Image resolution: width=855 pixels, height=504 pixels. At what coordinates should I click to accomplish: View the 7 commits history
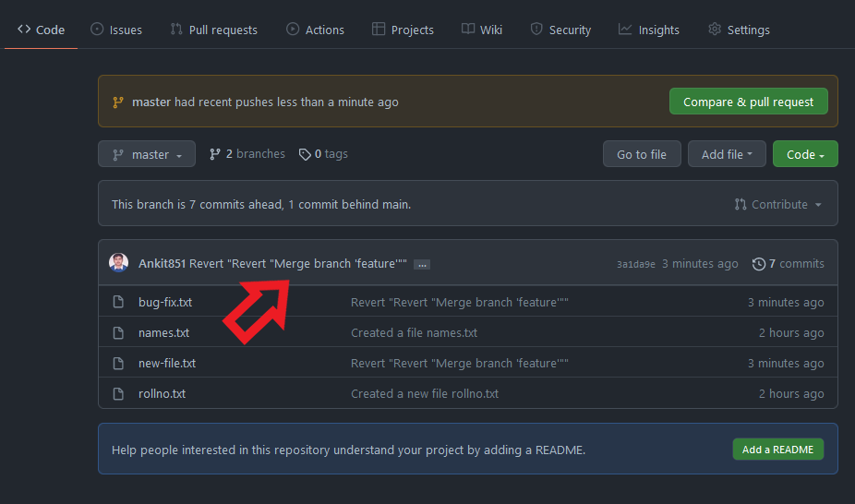pos(789,264)
